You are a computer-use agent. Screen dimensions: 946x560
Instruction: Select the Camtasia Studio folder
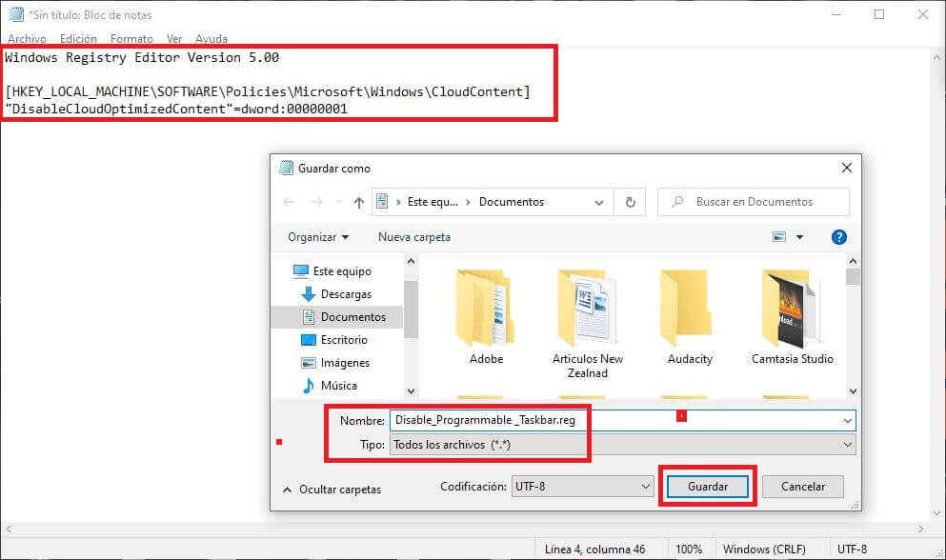click(x=793, y=318)
